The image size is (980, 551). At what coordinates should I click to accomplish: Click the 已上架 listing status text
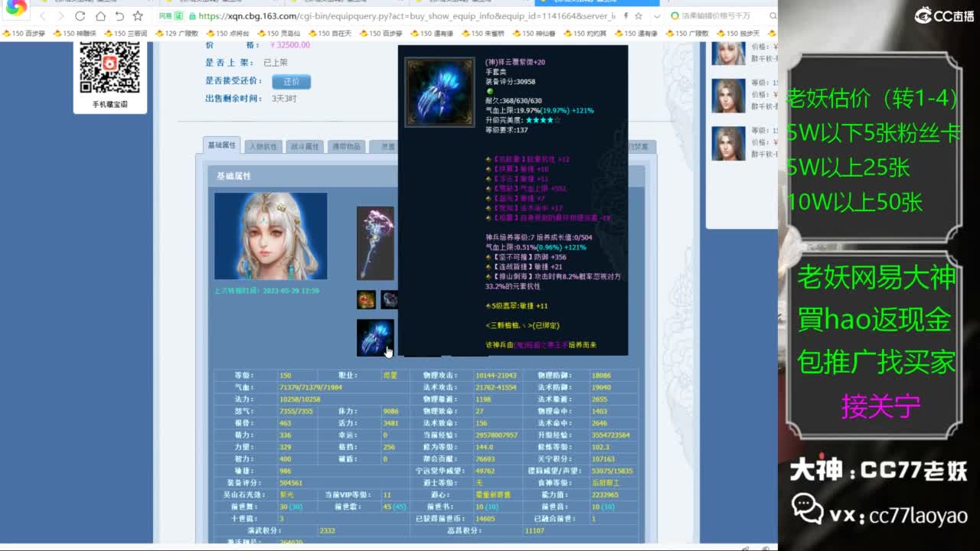[276, 63]
